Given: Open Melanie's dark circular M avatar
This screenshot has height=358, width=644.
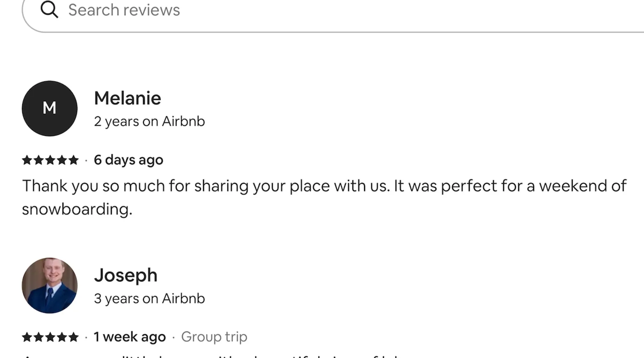Looking at the screenshot, I should pyautogui.click(x=49, y=108).
